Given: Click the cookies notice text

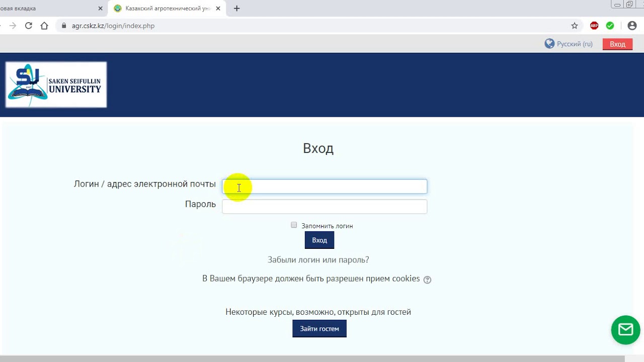Looking at the screenshot, I should tap(311, 279).
